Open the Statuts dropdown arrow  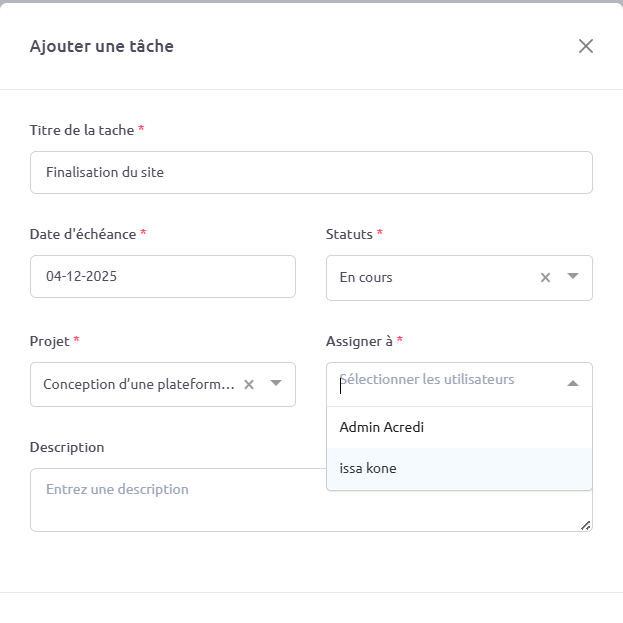click(573, 277)
